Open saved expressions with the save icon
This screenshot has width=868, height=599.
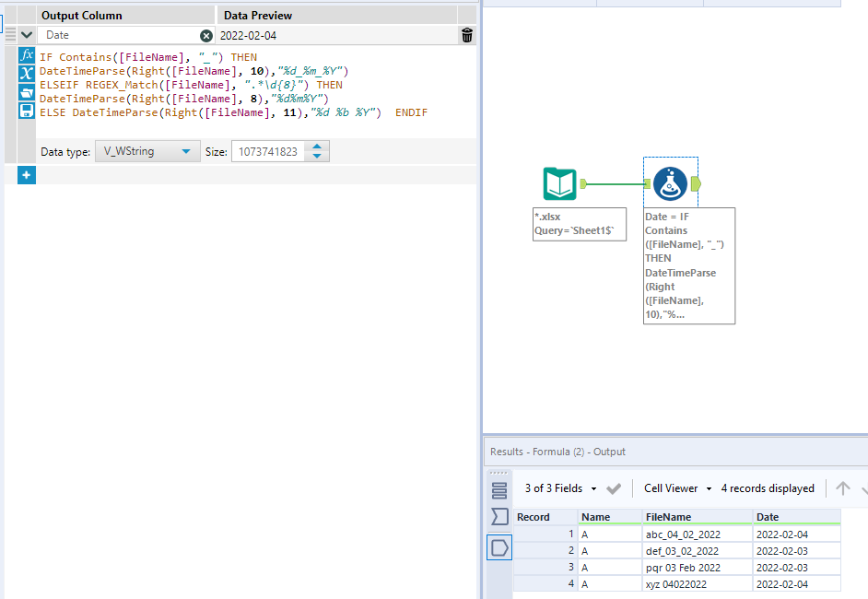26,109
